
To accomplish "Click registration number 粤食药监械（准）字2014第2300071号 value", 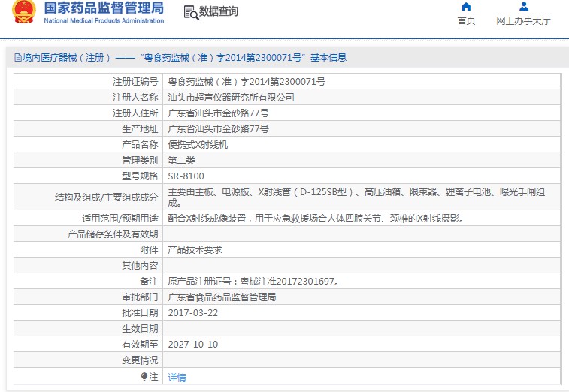I will point(246,81).
